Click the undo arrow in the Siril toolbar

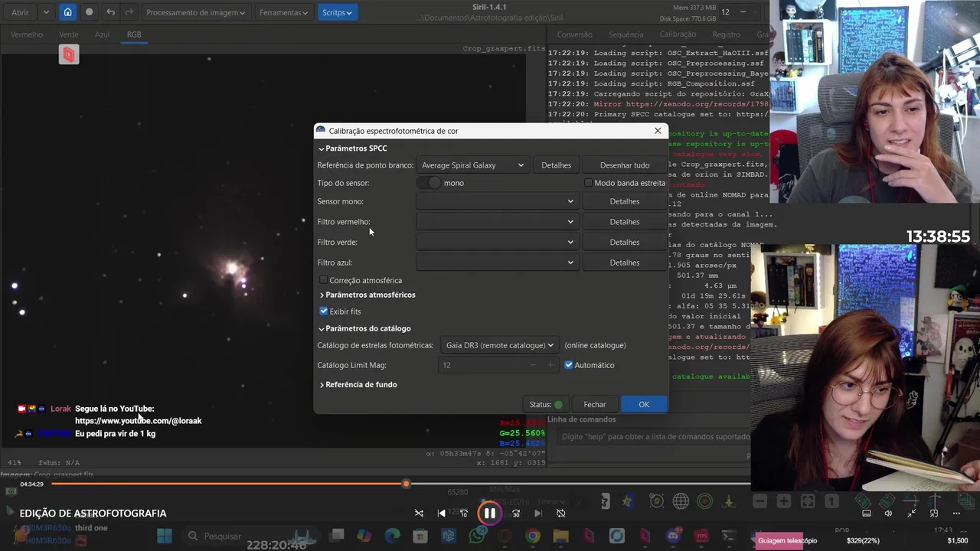110,12
